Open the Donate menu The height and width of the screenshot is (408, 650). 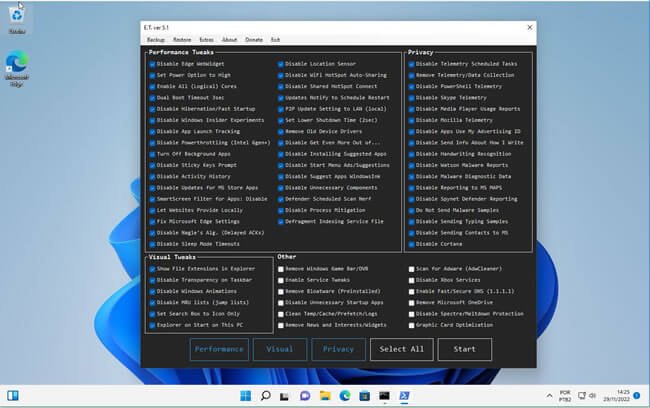254,39
